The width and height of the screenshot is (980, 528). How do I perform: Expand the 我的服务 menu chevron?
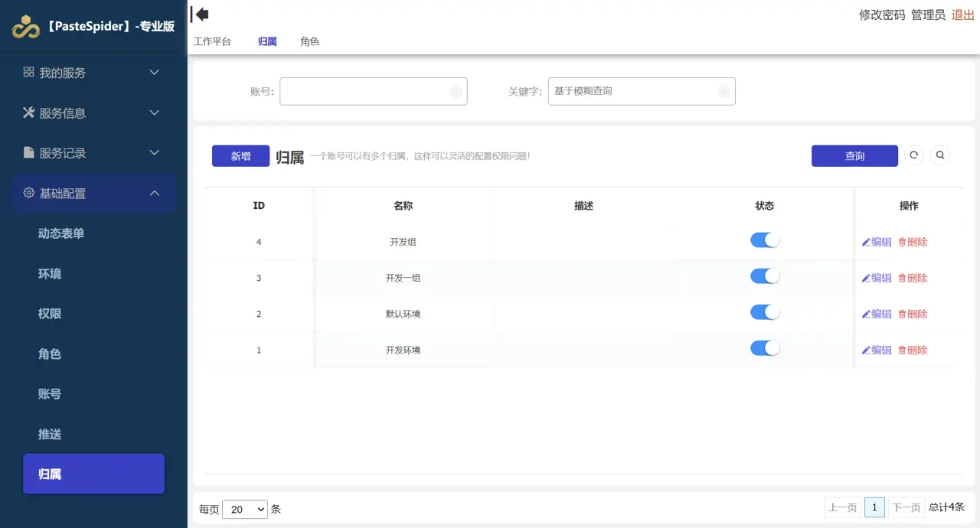point(154,73)
